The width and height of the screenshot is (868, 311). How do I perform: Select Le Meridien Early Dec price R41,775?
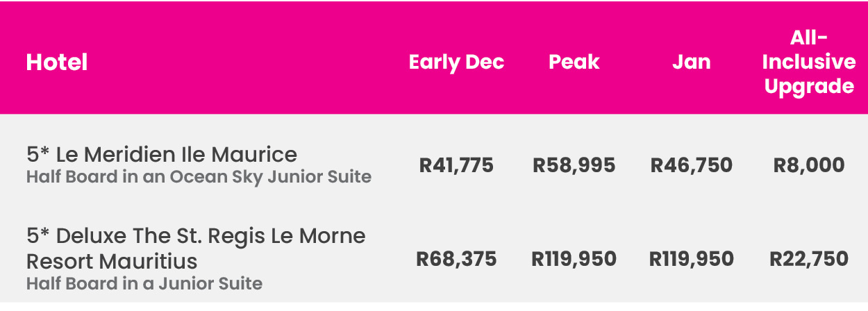456,165
